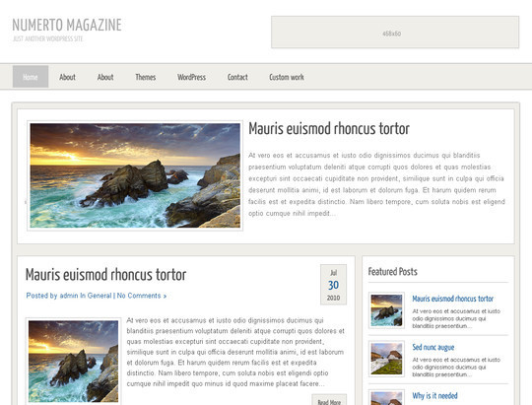Open the General category link
This screenshot has height=405, width=532.
(x=100, y=296)
